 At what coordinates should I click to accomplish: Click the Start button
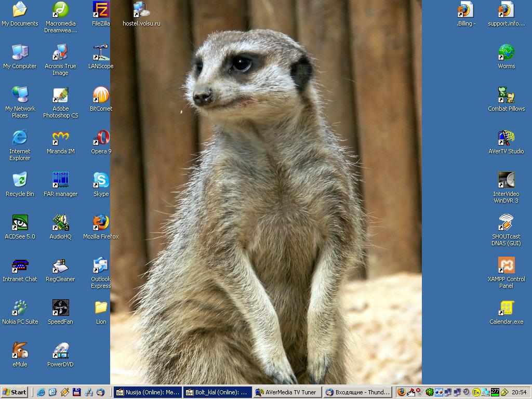(15, 392)
